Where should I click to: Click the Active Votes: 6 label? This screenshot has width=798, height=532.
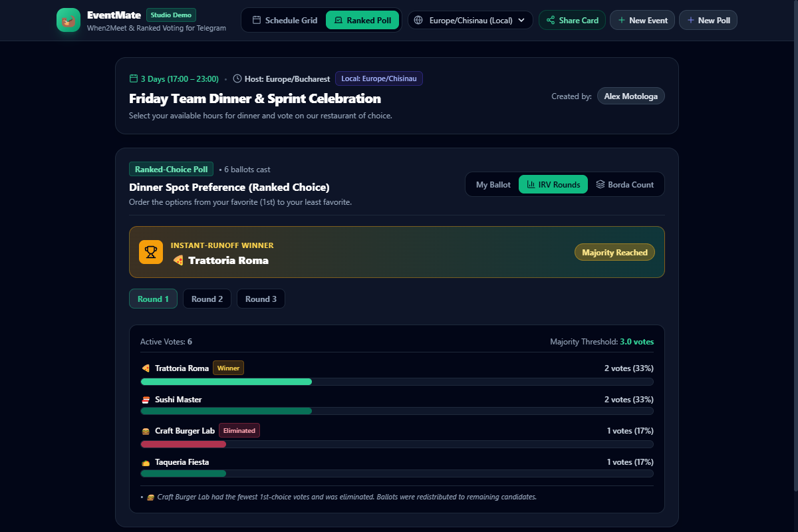pyautogui.click(x=166, y=342)
